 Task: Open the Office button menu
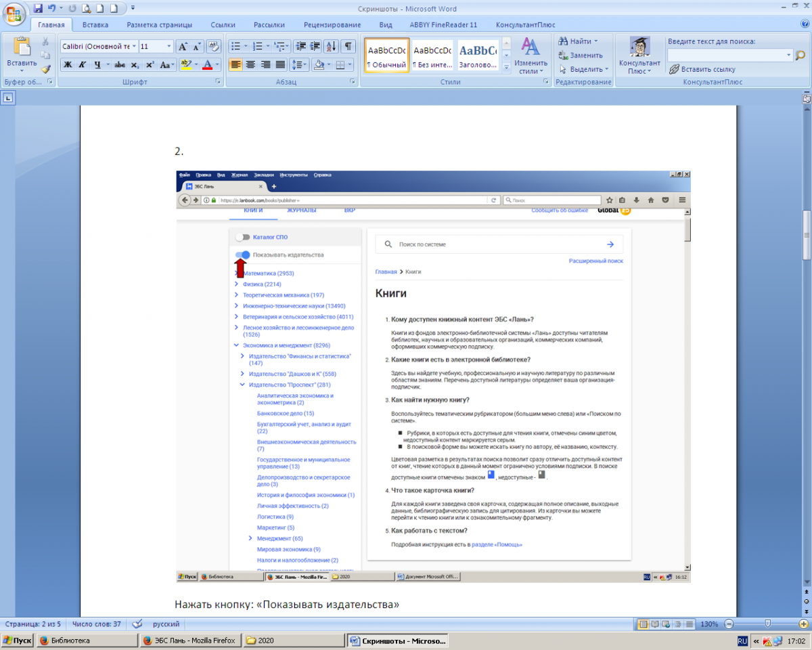14,14
